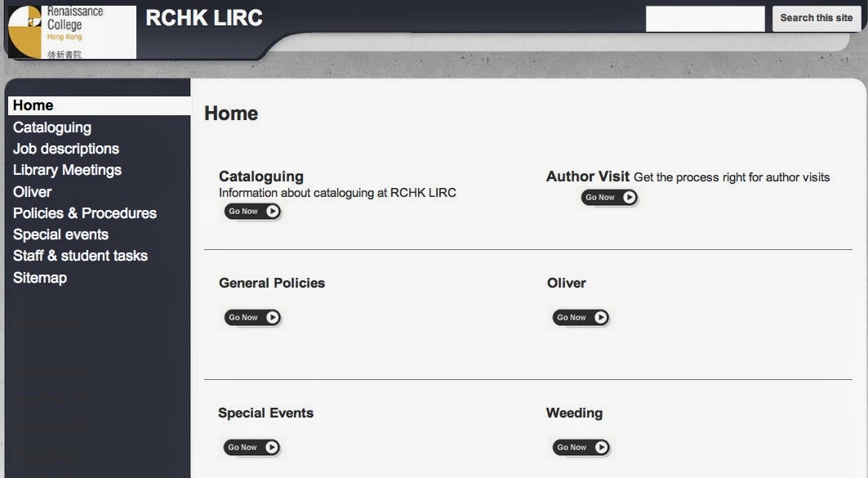Click Go Now button under Cataloguing

coord(252,211)
